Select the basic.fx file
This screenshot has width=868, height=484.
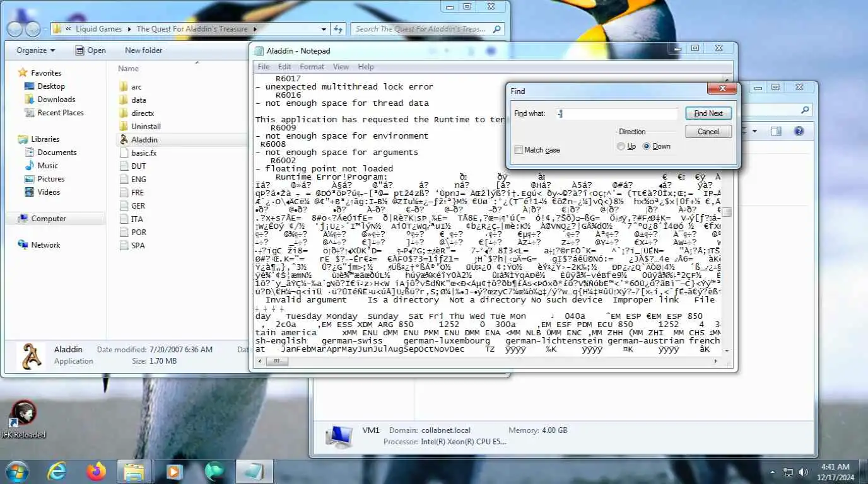point(143,153)
